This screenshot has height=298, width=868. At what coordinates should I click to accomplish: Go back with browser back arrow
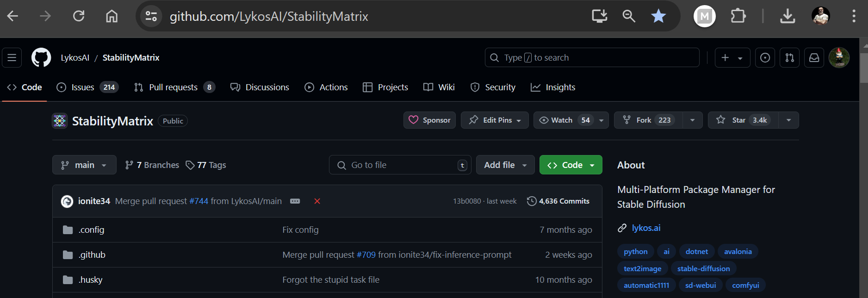point(12,16)
